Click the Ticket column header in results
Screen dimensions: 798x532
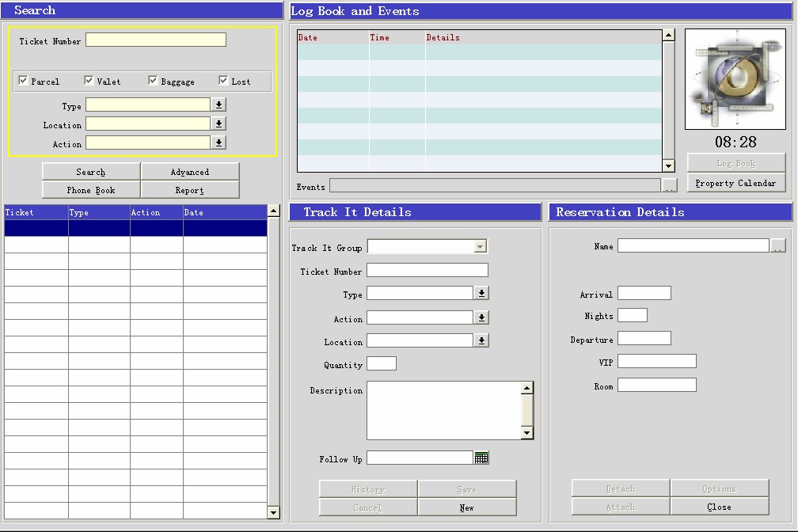point(36,212)
